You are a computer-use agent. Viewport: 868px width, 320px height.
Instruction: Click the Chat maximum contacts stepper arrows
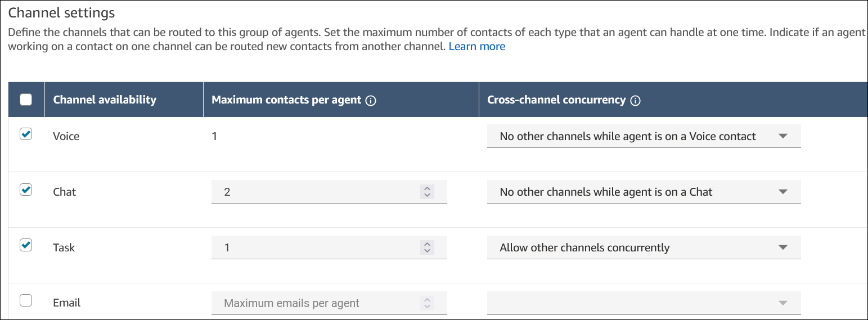pyautogui.click(x=427, y=192)
